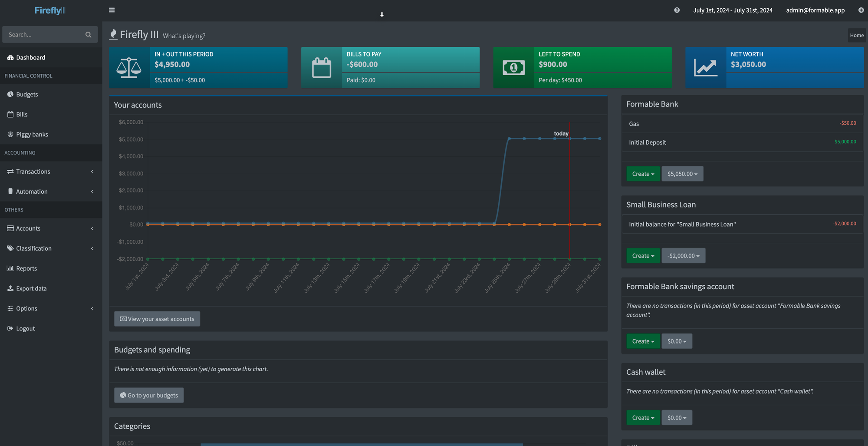The width and height of the screenshot is (868, 446).
Task: Click the help question mark icon
Action: click(x=676, y=10)
